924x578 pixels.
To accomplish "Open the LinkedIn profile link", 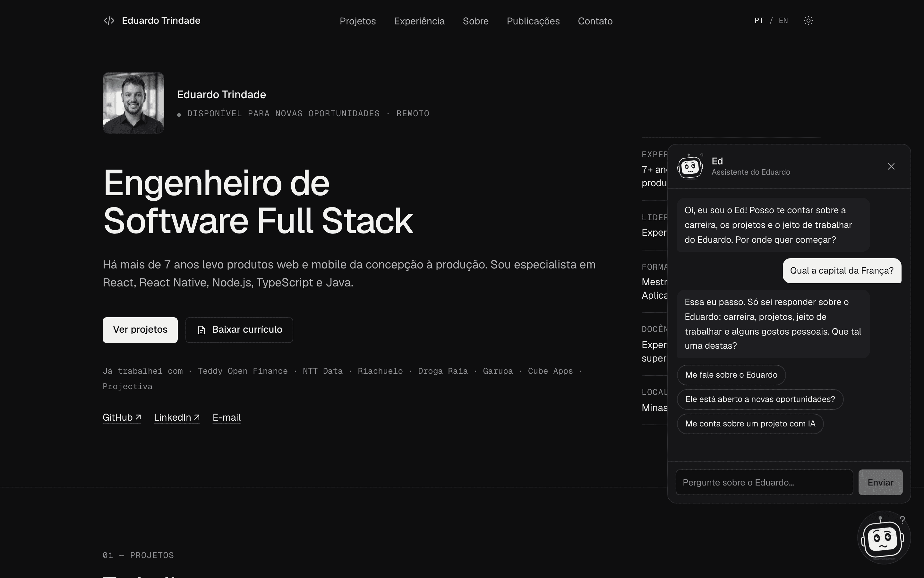I will coord(177,417).
